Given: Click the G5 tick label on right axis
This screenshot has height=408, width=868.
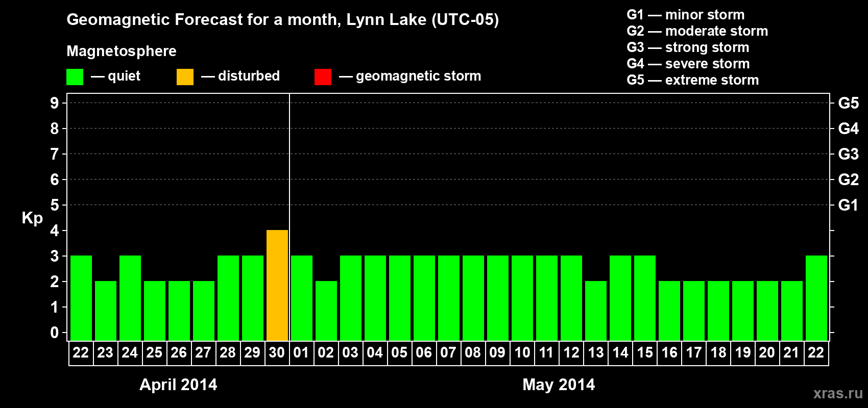Looking at the screenshot, I should (849, 103).
